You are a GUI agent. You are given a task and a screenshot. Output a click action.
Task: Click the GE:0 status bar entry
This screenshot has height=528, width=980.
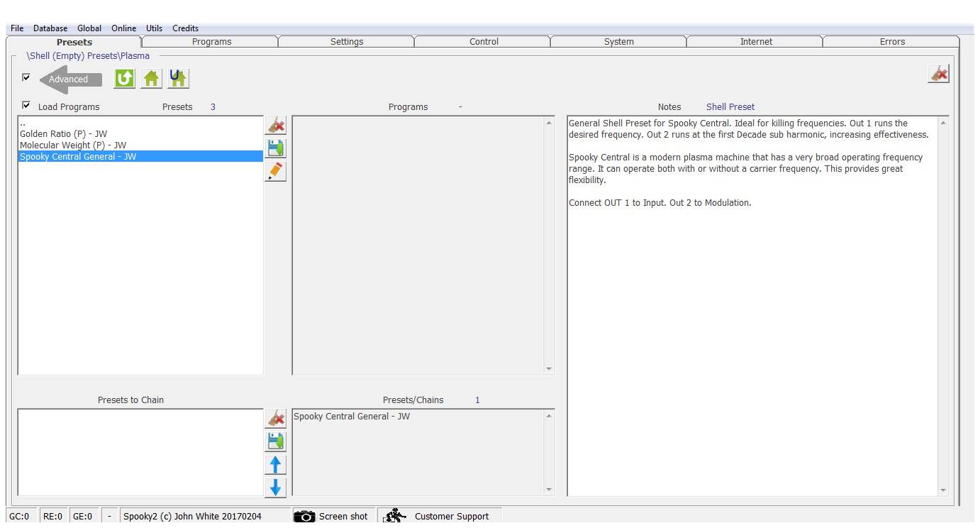click(82, 516)
